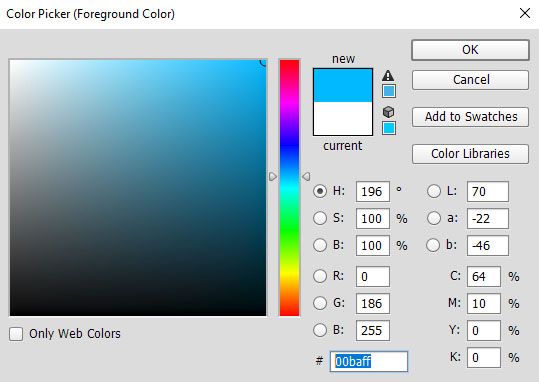The width and height of the screenshot is (539, 382).
Task: Click the 'current' label below the swatch
Action: 343,146
